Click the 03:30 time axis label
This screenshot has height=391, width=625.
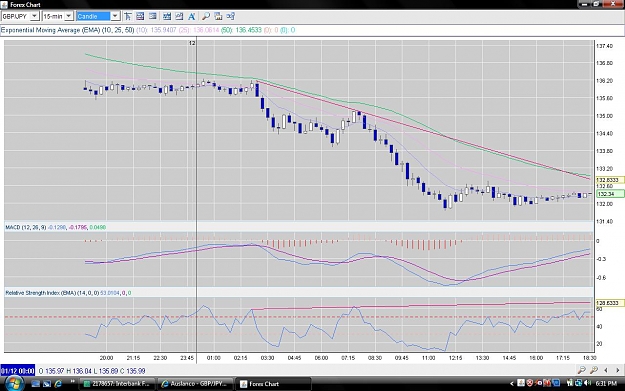pos(267,358)
